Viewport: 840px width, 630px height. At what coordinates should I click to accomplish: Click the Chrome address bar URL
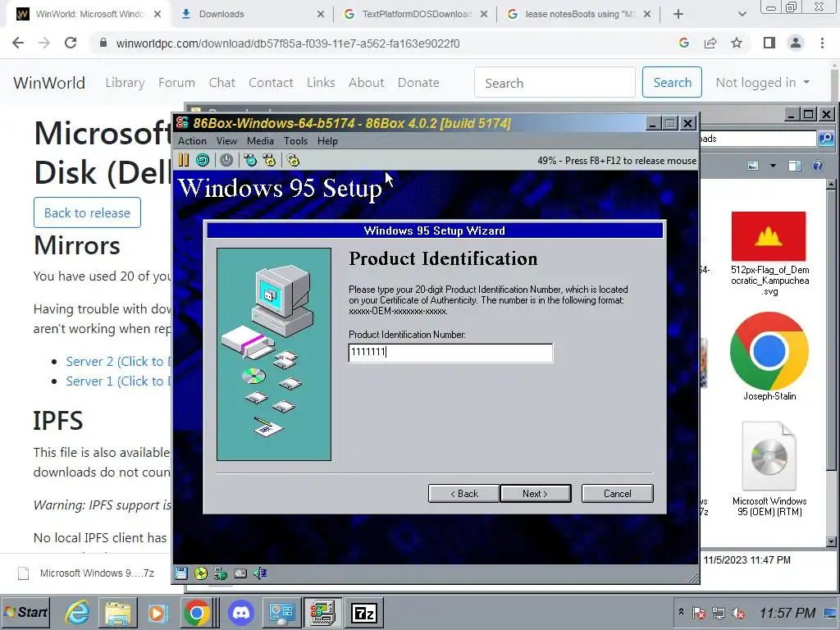click(288, 43)
